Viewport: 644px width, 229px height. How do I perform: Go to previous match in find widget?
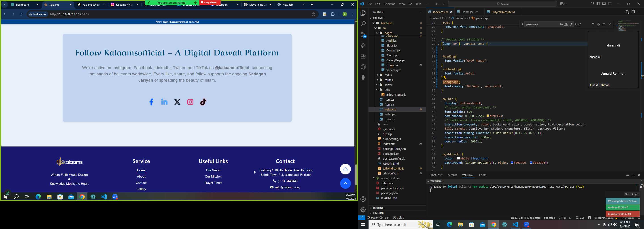click(593, 24)
